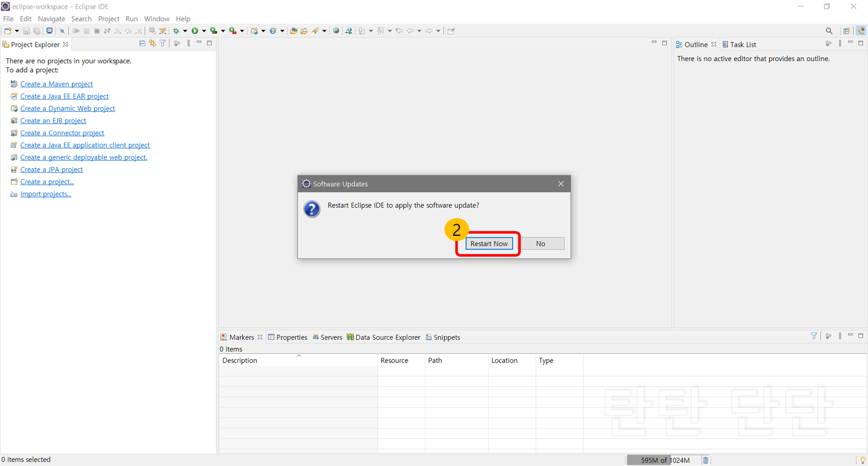Expand the Debug launch dropdown arrow
868x466 pixels.
coord(185,31)
